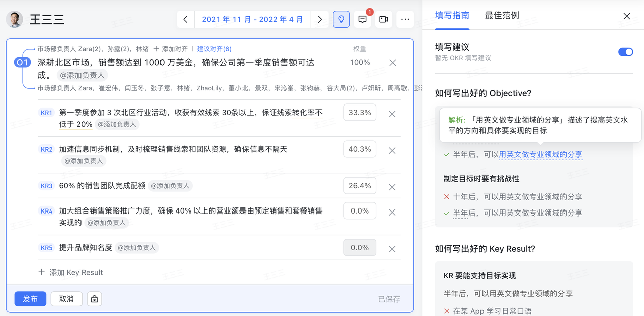Start a video call using the camera icon
The height and width of the screenshot is (316, 644).
384,19
